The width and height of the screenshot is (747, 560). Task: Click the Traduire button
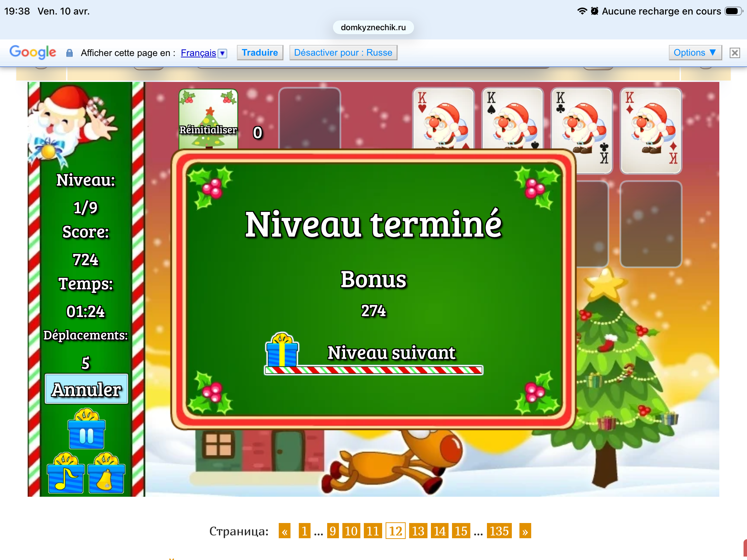pos(260,53)
